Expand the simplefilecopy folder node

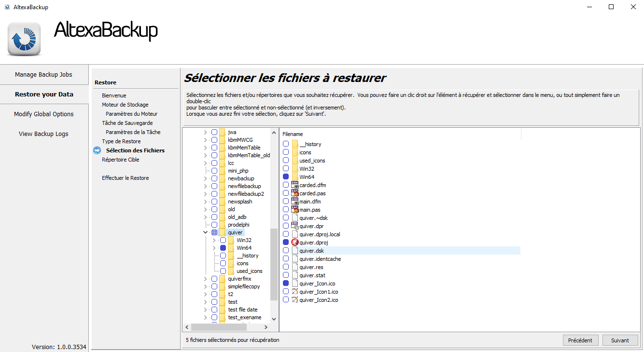click(x=206, y=286)
